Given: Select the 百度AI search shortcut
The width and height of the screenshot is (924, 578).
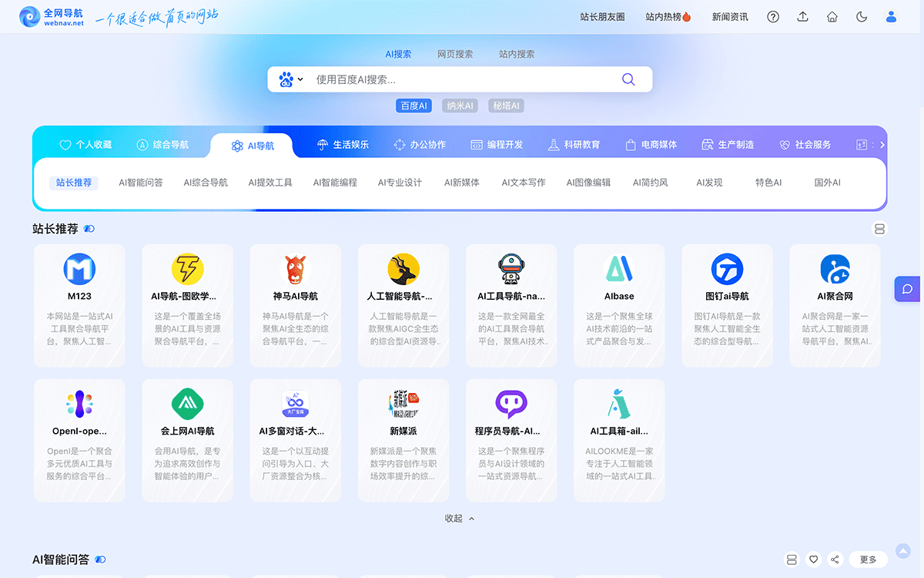Looking at the screenshot, I should [x=413, y=106].
